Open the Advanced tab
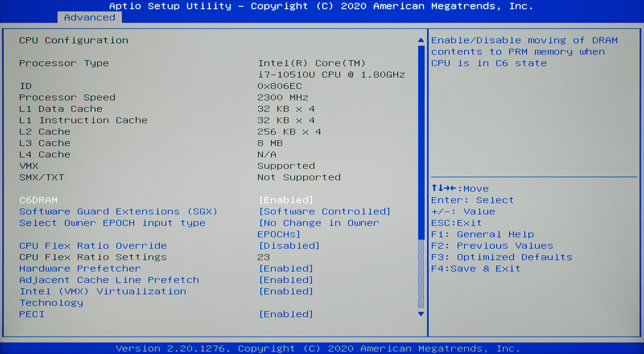The height and width of the screenshot is (354, 644). point(90,17)
